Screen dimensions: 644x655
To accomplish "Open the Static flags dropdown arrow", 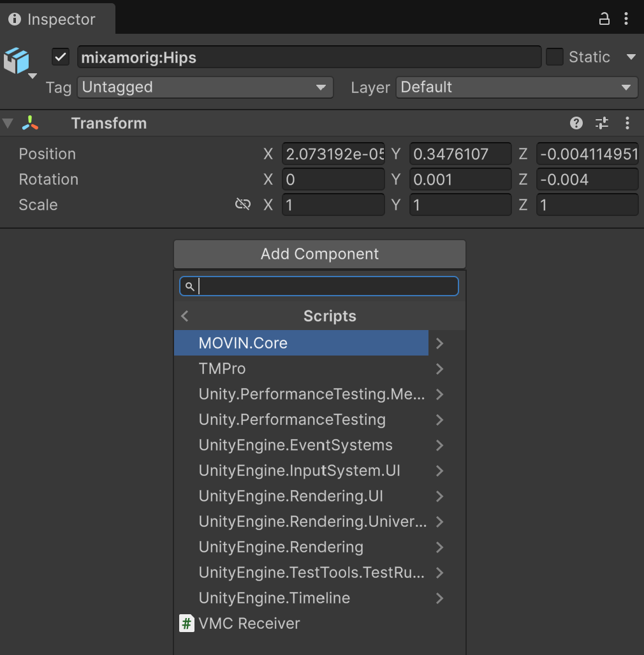I will coord(631,57).
